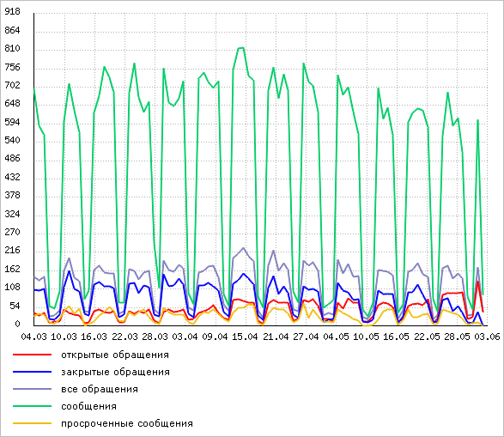Click the green legend line swatch

click(x=32, y=406)
